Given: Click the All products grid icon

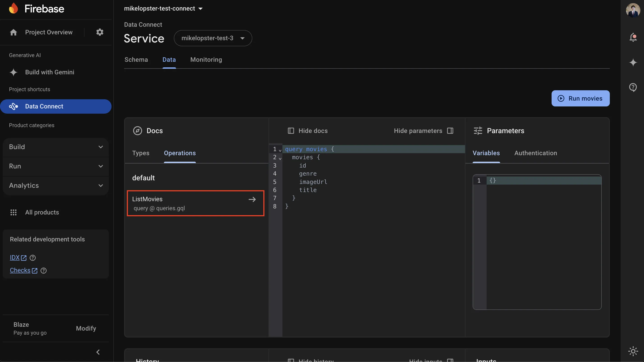Looking at the screenshot, I should coord(13,212).
